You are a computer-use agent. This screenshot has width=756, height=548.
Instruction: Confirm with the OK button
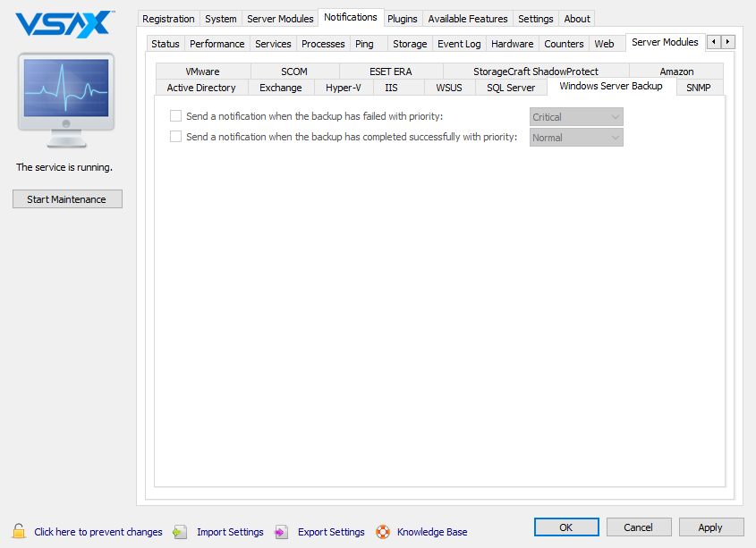tap(566, 527)
